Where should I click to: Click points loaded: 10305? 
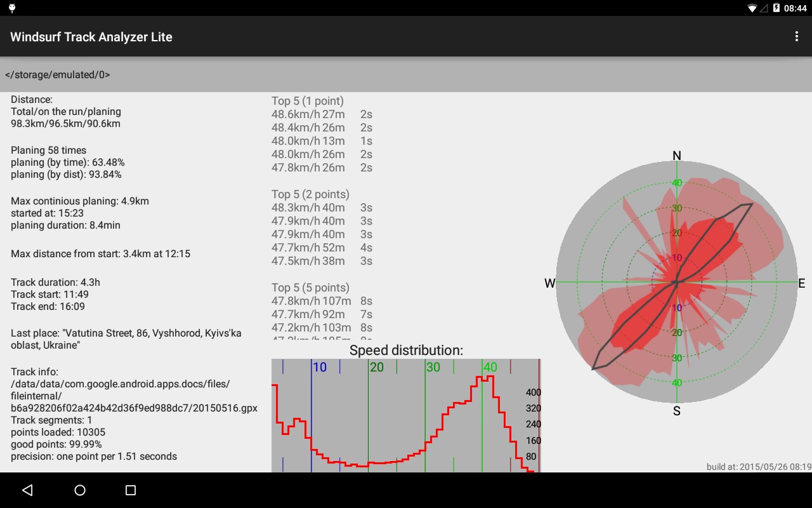click(58, 432)
